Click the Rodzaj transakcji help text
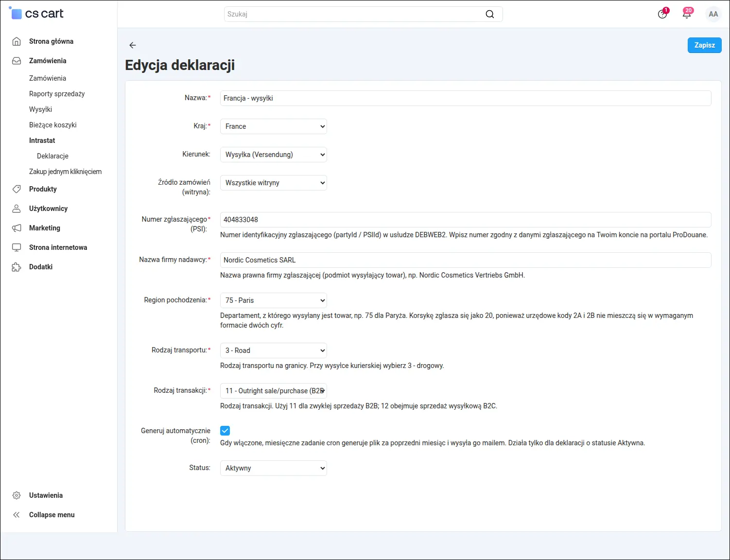Screen dimensions: 730x560 (359, 406)
